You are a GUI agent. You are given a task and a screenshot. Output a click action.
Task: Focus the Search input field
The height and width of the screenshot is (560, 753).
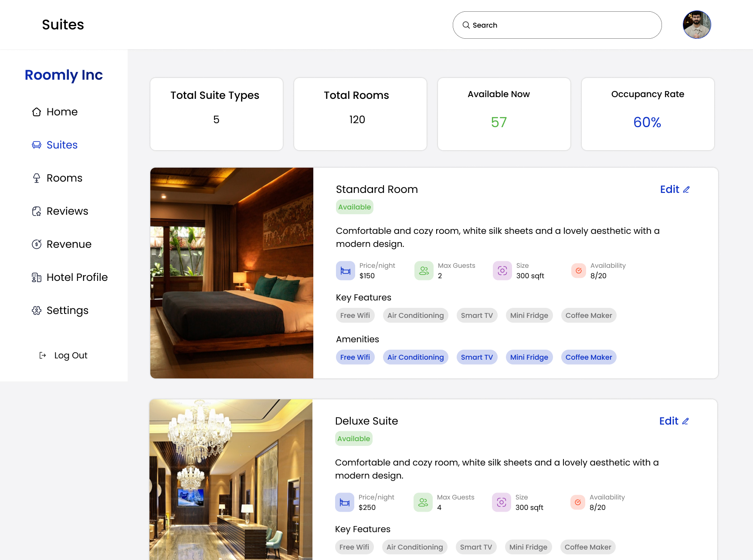[x=557, y=25]
